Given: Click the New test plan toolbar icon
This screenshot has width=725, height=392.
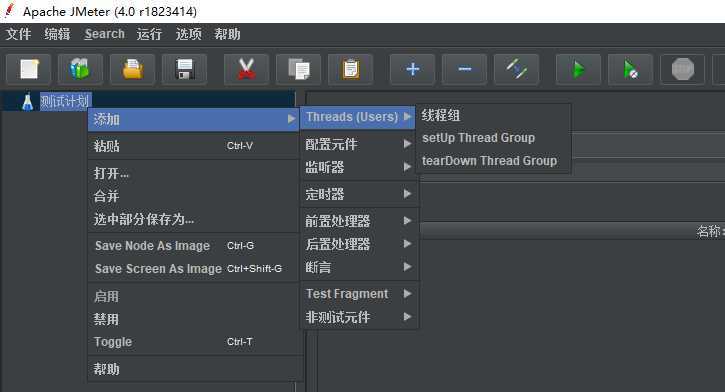Looking at the screenshot, I should [x=29, y=69].
